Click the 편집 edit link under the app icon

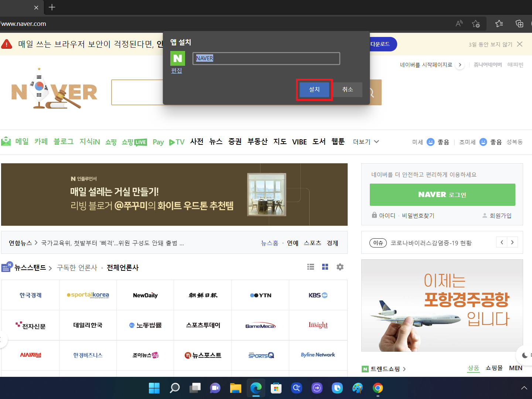[x=177, y=71]
